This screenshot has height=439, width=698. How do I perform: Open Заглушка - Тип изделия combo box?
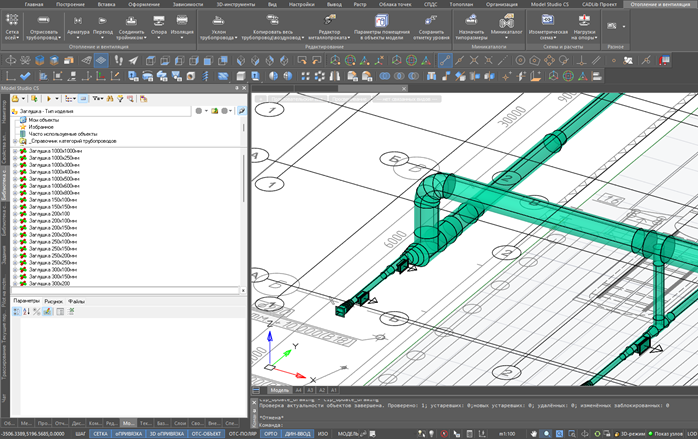(x=101, y=111)
